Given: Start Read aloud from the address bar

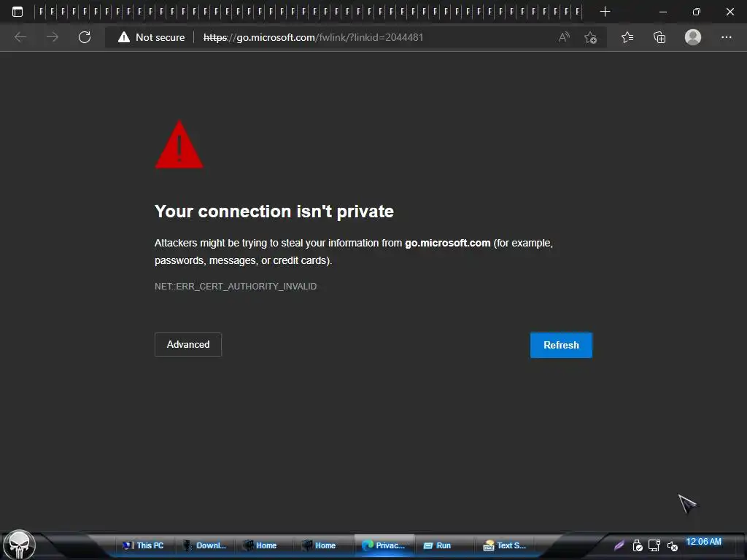Looking at the screenshot, I should (564, 37).
